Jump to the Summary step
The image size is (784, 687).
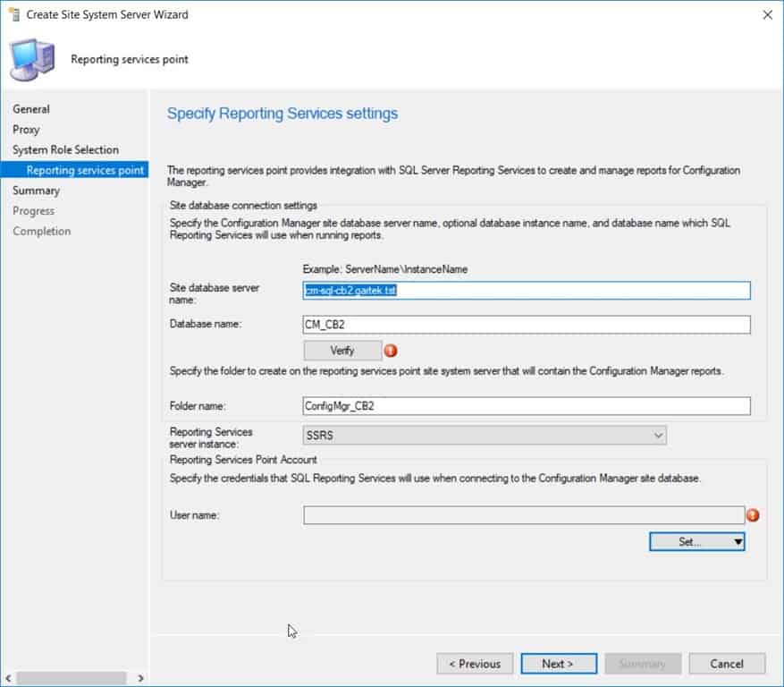coord(36,190)
